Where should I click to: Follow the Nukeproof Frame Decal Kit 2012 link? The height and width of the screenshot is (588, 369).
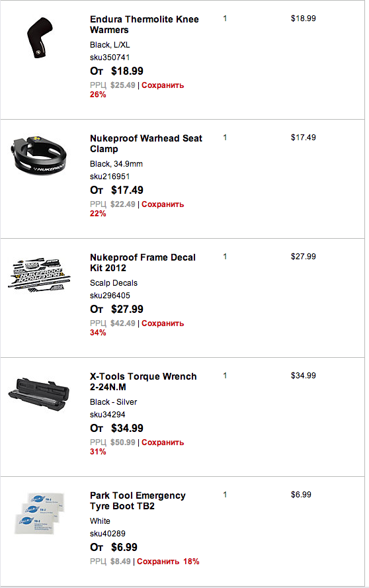coord(142,263)
